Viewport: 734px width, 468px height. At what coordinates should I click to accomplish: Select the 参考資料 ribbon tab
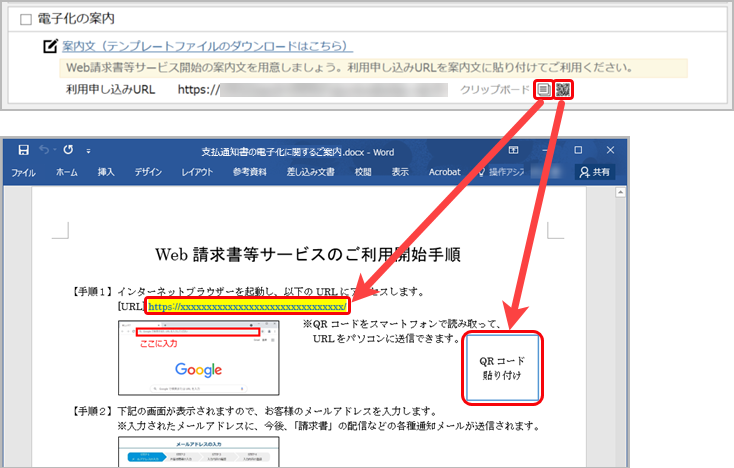250,172
